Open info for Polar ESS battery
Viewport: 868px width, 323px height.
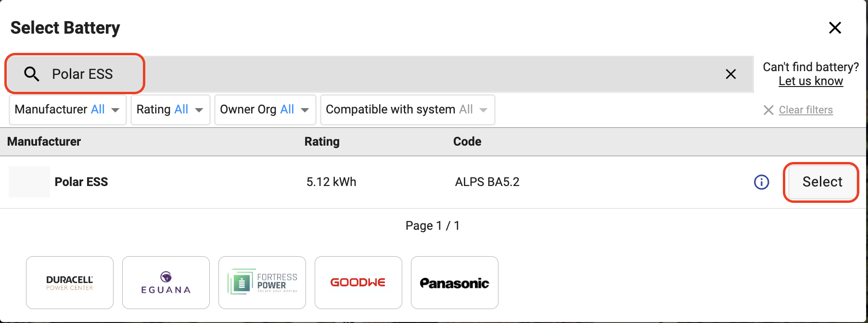tap(761, 182)
